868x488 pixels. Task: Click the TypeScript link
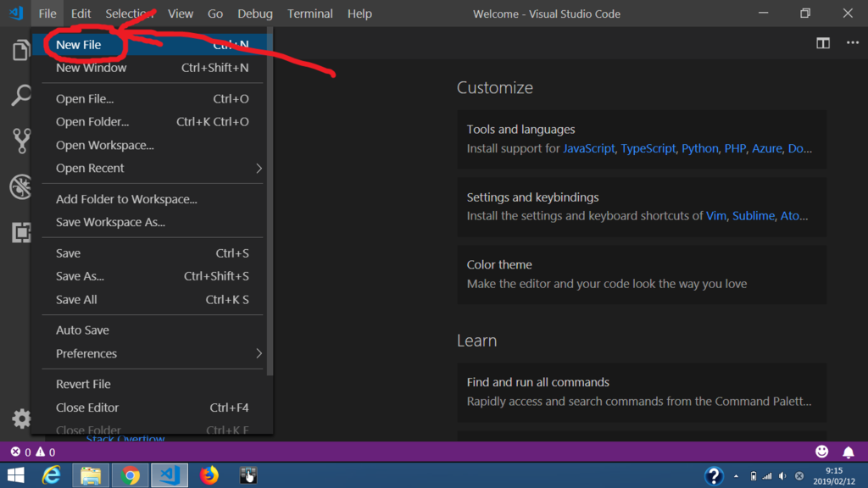pos(648,148)
